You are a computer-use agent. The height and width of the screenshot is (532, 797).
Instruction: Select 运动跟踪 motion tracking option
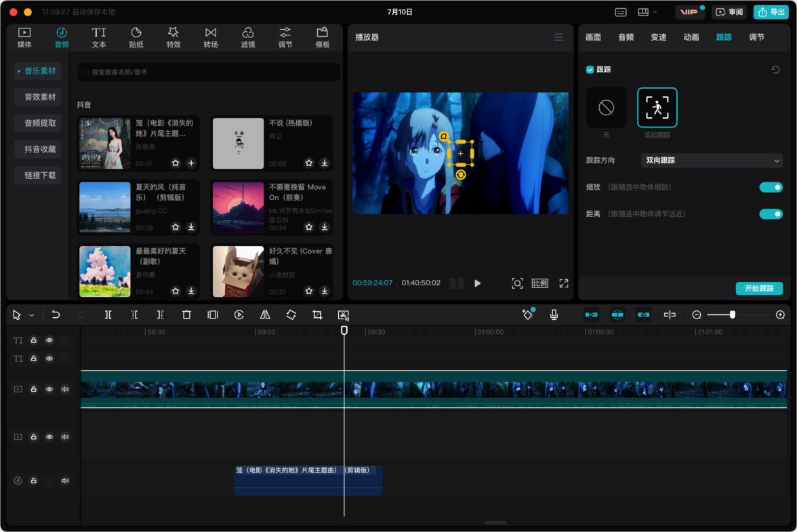657,108
